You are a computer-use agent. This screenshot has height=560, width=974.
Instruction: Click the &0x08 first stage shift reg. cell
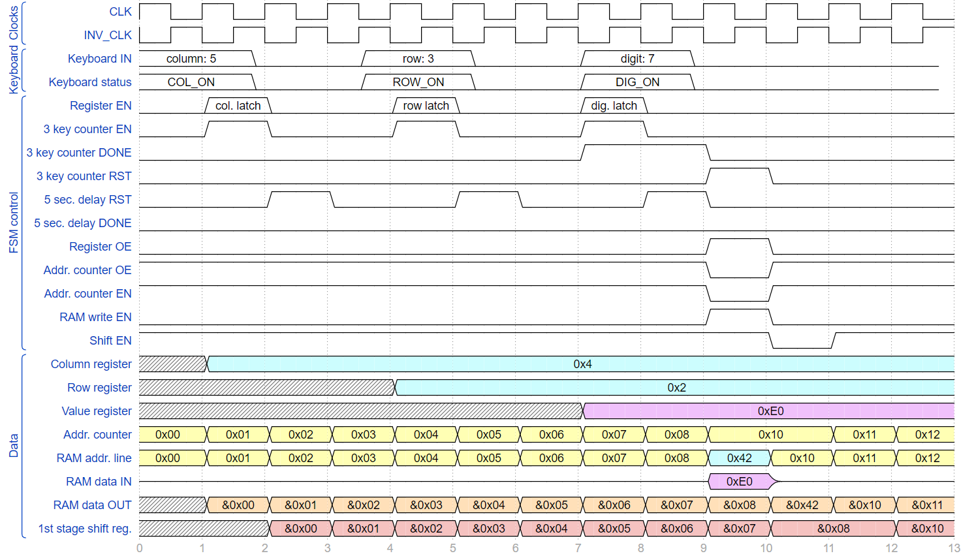tap(834, 529)
